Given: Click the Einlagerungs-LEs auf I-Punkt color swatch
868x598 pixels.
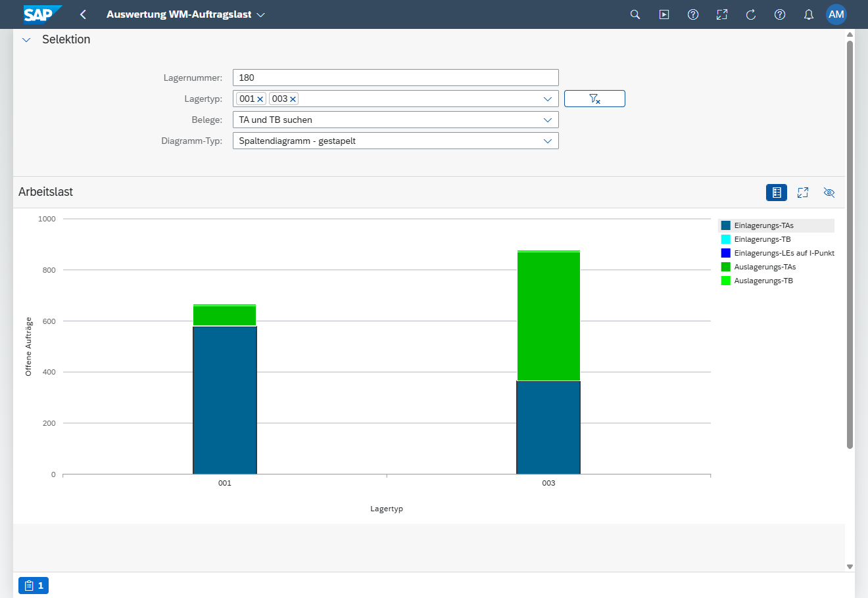Looking at the screenshot, I should [726, 253].
